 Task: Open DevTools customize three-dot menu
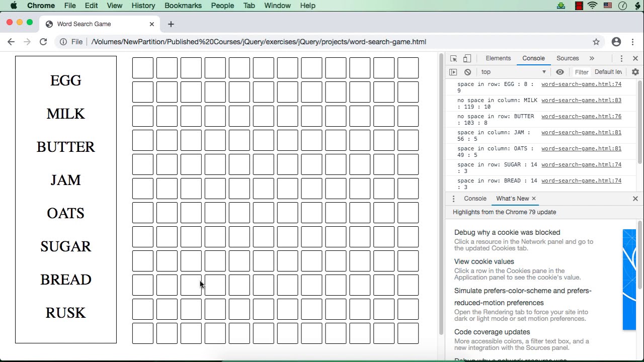(x=621, y=58)
